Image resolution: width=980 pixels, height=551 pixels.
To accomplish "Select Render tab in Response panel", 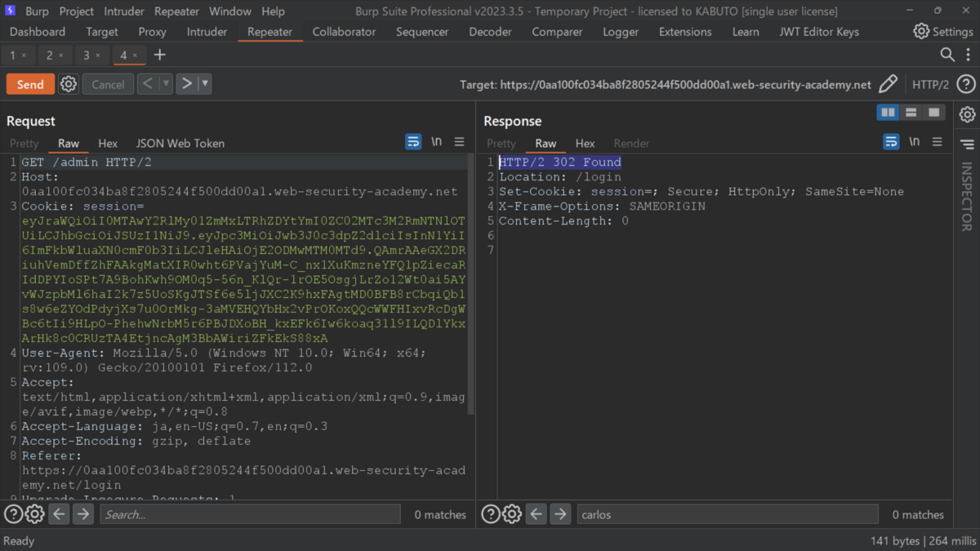I will (x=631, y=143).
